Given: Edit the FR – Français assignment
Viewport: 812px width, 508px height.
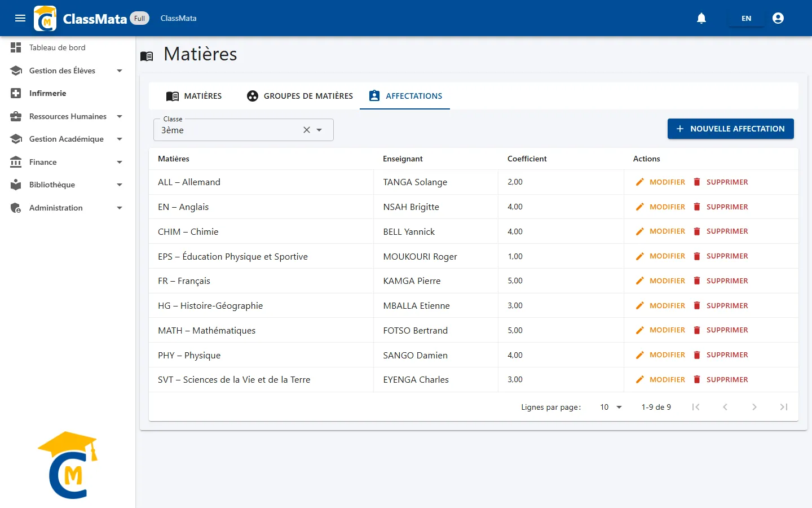Looking at the screenshot, I should 660,281.
